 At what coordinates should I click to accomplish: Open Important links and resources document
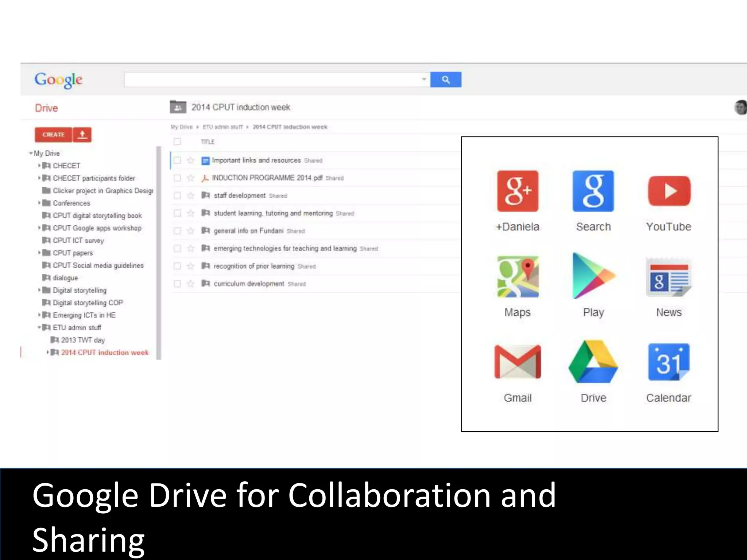tap(256, 160)
